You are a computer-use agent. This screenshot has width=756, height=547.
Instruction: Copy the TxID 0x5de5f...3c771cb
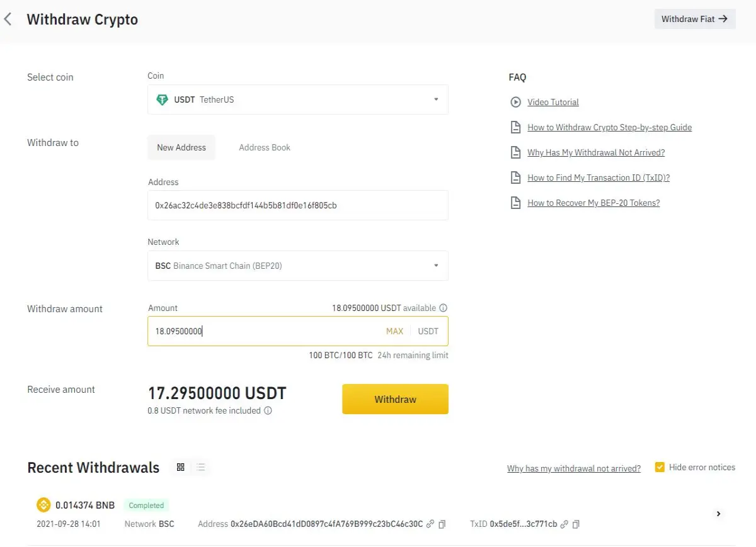pos(576,524)
